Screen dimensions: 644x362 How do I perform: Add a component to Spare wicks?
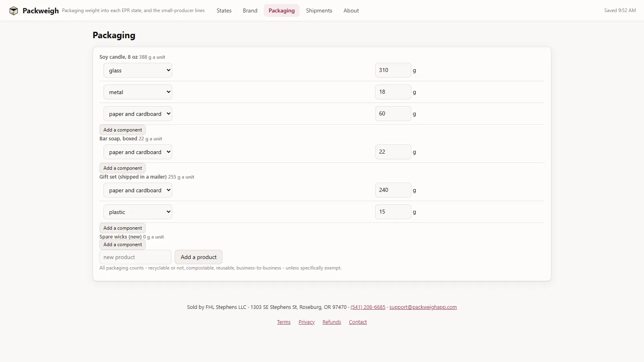click(122, 245)
